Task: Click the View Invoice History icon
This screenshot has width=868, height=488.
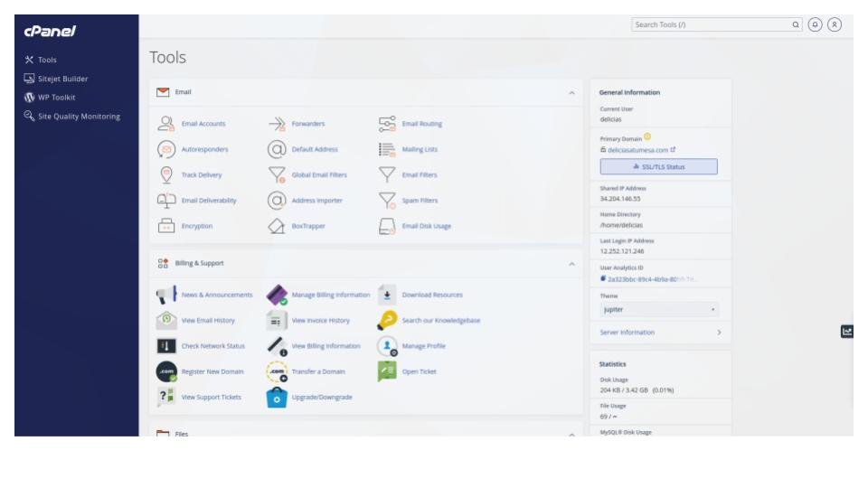Action: pyautogui.click(x=277, y=320)
